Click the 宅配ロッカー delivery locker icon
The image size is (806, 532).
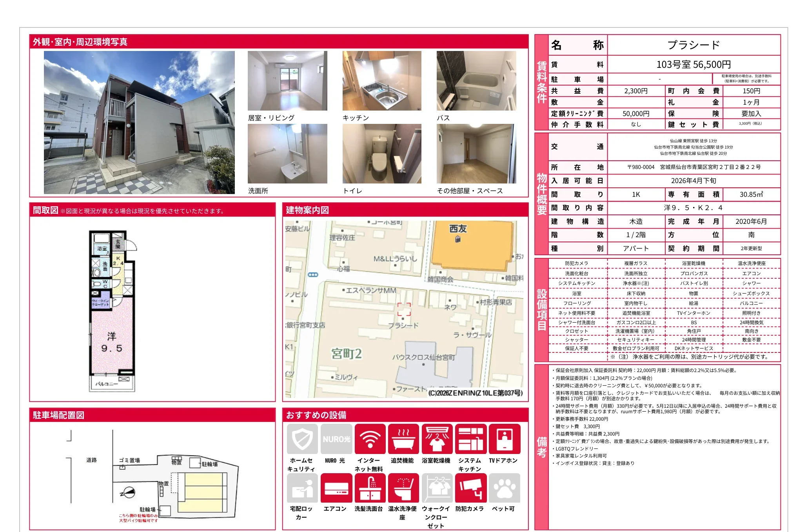click(302, 488)
